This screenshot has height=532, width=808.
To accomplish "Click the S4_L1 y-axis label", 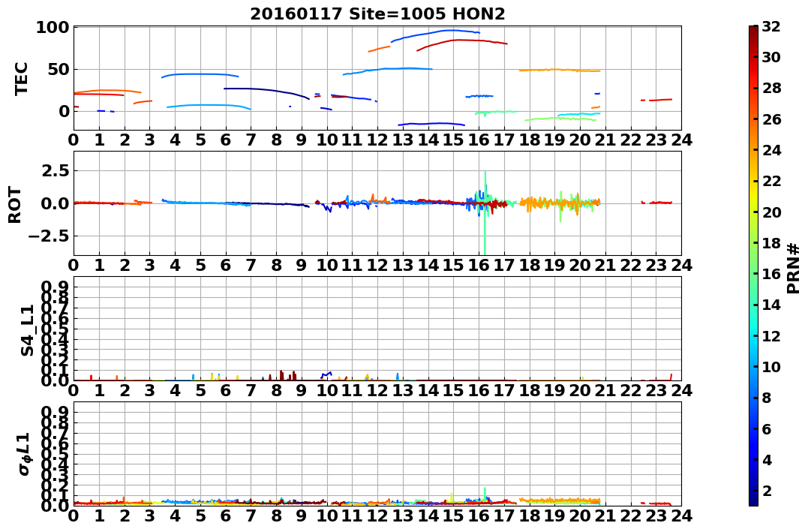I will point(27,330).
